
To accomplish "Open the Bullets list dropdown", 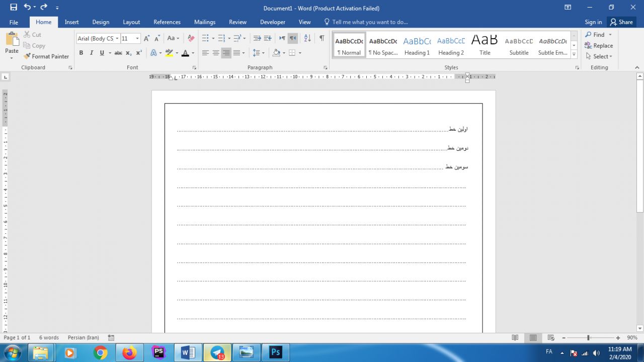I will (213, 38).
